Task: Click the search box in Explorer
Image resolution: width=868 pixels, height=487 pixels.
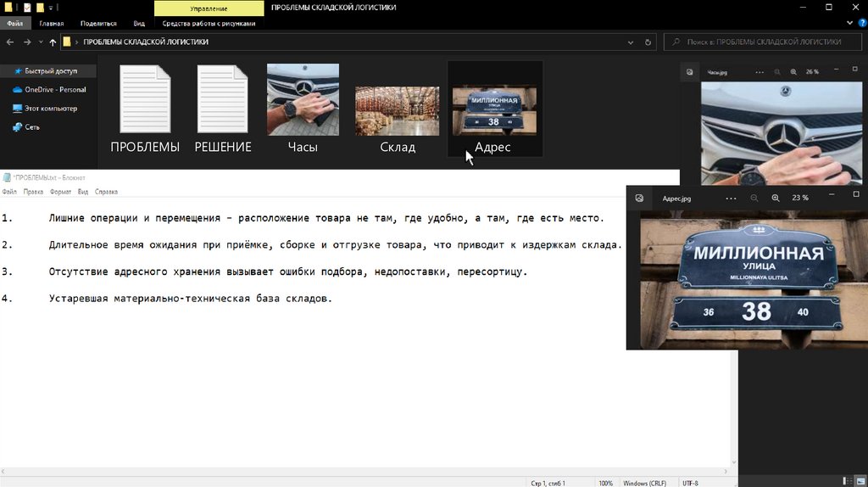Action: click(763, 42)
